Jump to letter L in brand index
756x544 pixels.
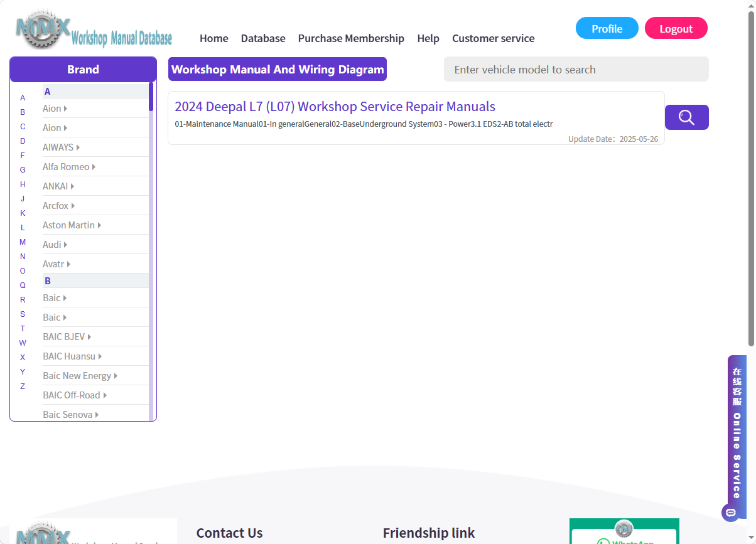click(23, 228)
